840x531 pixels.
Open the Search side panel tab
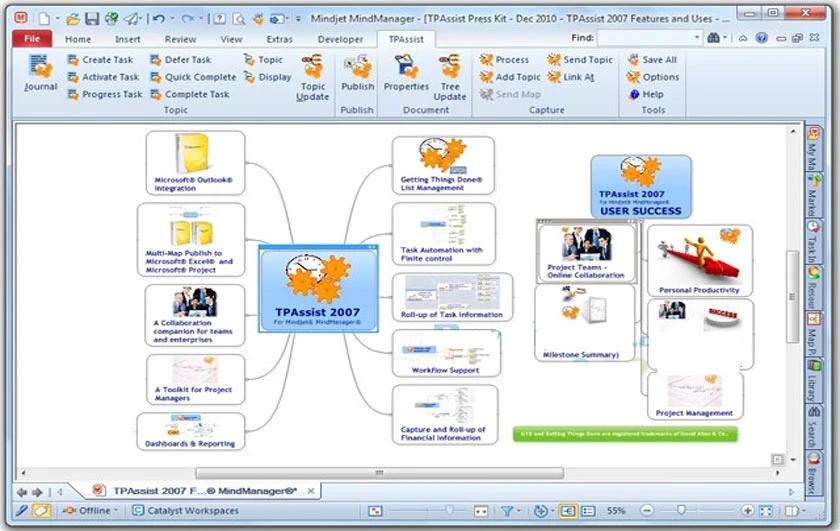pos(814,427)
